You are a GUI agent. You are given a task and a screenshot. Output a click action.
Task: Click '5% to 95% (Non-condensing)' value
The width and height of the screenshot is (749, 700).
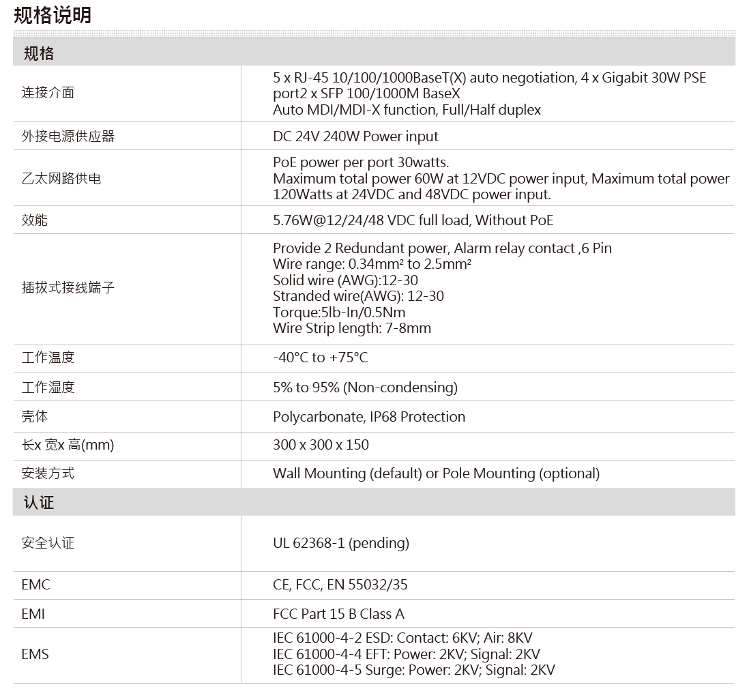366,388
